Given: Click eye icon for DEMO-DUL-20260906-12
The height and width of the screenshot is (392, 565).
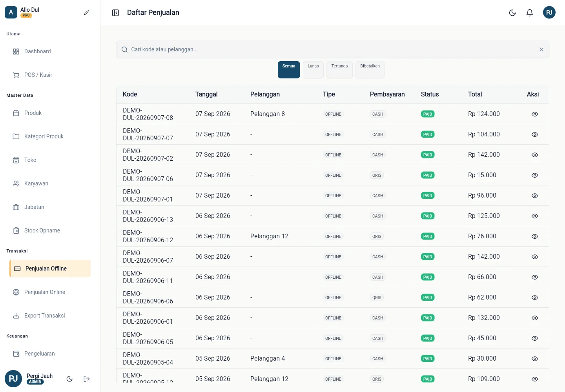Looking at the screenshot, I should click(534, 236).
